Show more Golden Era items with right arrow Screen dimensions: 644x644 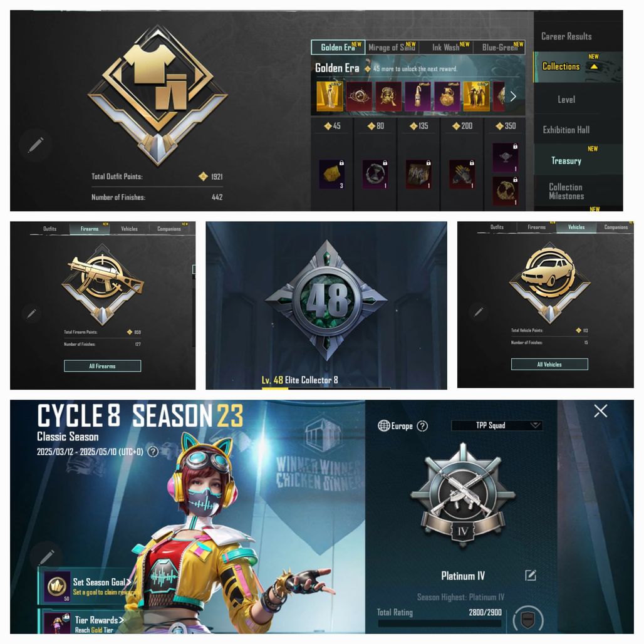(x=513, y=96)
